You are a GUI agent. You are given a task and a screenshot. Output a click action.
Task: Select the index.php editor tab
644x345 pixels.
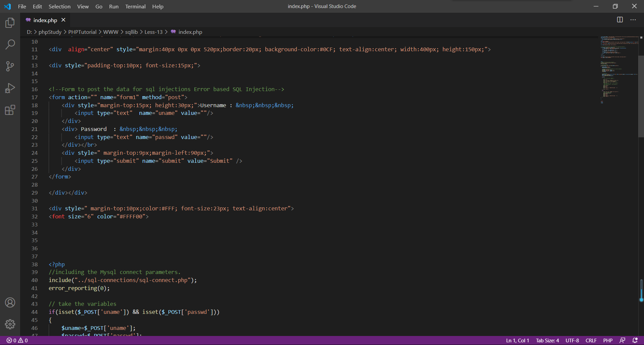[x=45, y=20]
